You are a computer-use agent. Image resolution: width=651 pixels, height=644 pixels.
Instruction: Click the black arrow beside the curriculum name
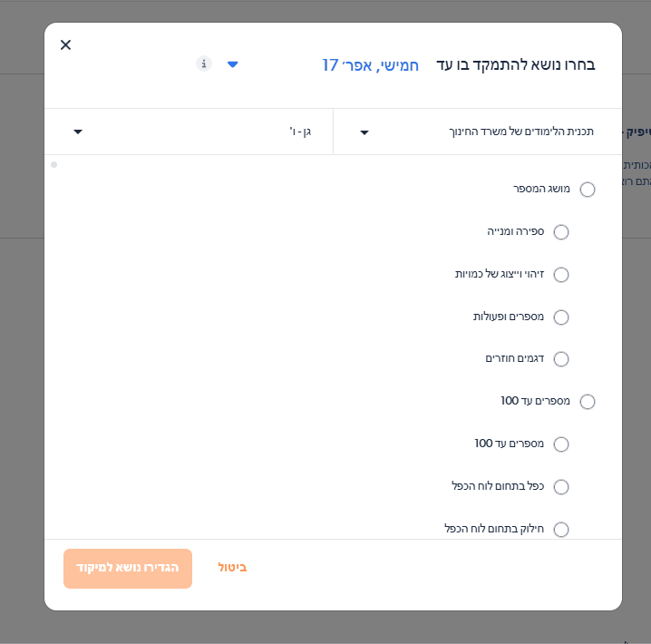(x=364, y=132)
